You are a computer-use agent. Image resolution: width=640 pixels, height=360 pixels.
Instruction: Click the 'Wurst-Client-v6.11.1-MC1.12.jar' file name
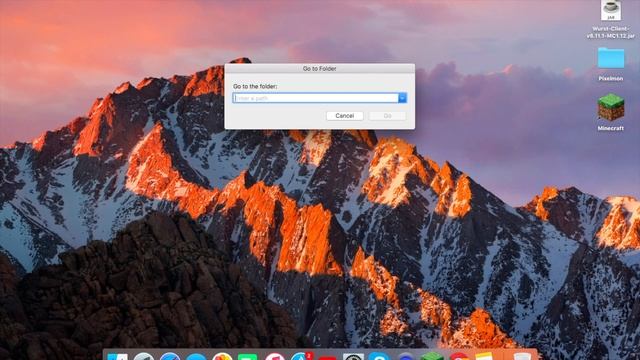[611, 32]
